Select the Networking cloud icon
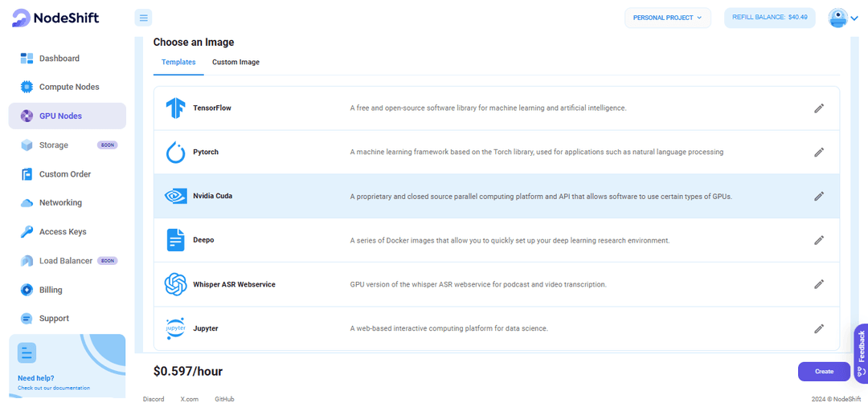868x407 pixels. 27,203
